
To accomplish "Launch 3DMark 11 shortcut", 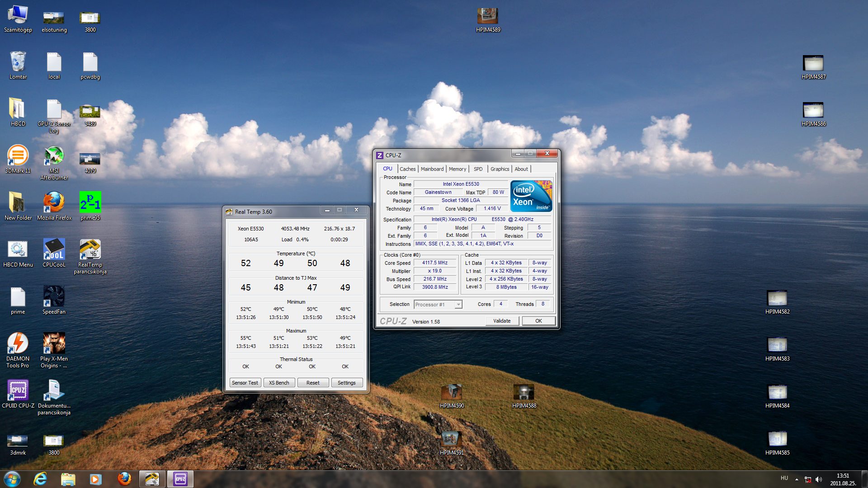I will 18,160.
